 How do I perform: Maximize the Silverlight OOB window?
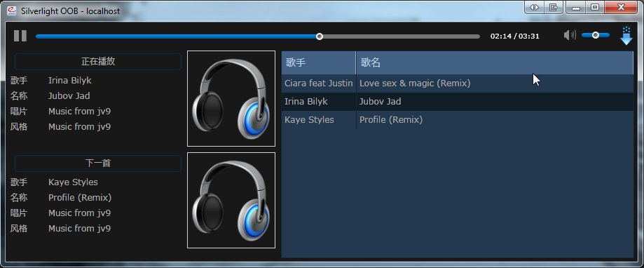(x=594, y=8)
